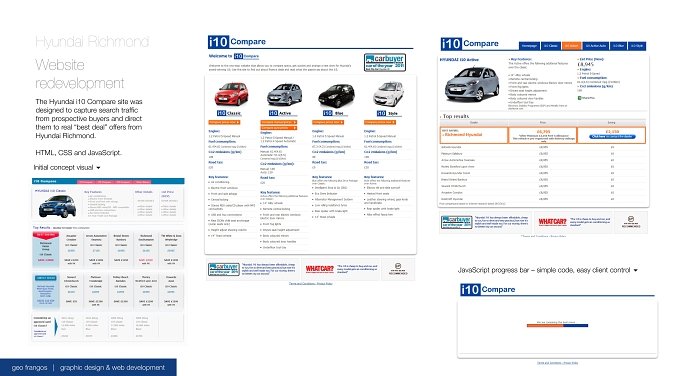Switch to the orange i10 Active tab
Image resolution: width=680 pixels, height=376 pixels.
pos(571,46)
